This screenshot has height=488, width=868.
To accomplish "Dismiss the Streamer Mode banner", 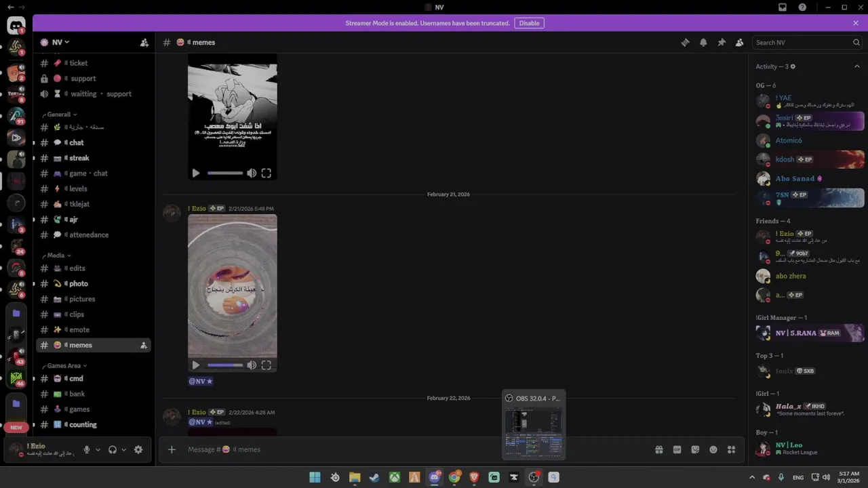I will 856,23.
